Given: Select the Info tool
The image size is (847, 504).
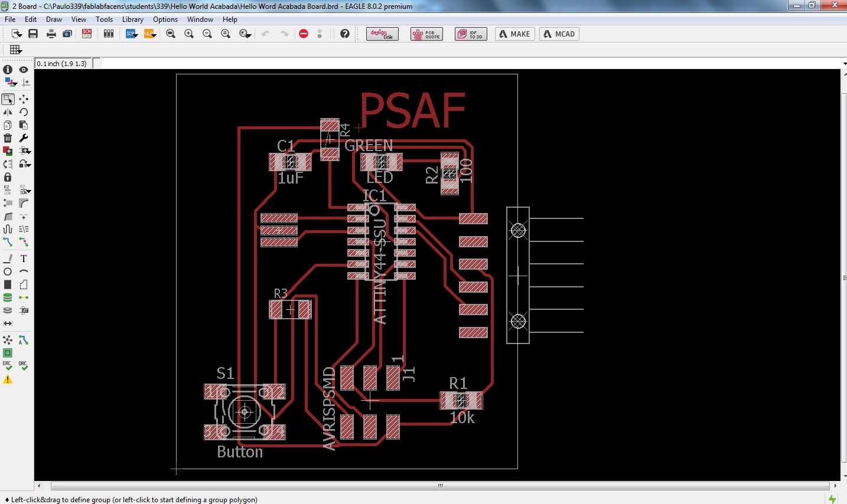Looking at the screenshot, I should (8, 70).
